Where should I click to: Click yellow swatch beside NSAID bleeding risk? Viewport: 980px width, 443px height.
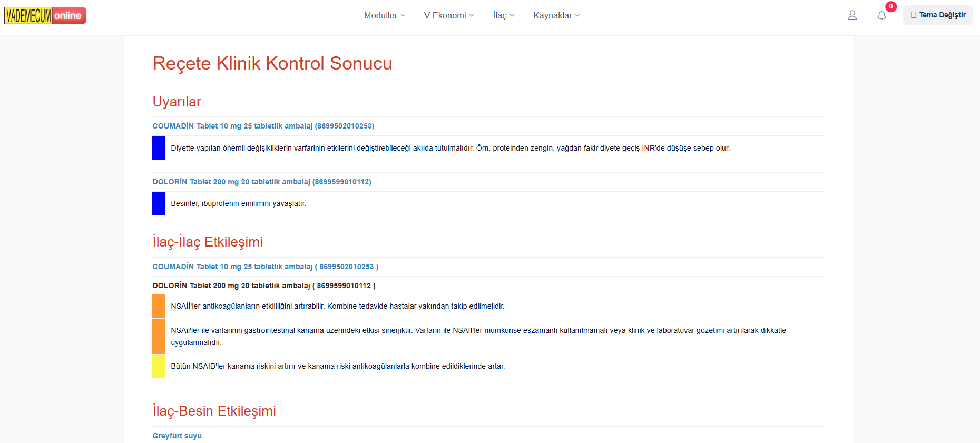(159, 366)
